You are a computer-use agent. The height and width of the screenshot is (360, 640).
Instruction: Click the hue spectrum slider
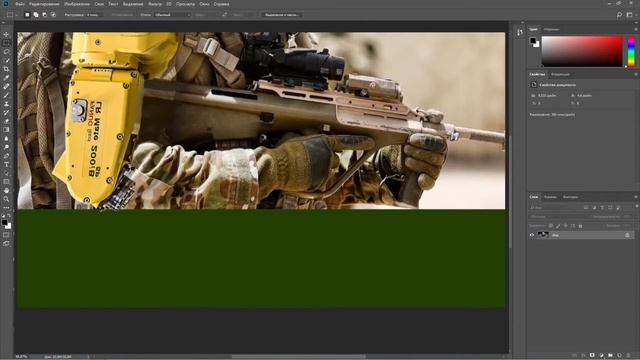click(631, 51)
